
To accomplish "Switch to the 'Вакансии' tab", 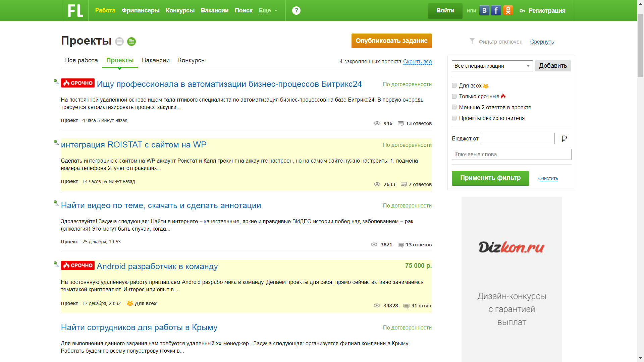I will (156, 60).
